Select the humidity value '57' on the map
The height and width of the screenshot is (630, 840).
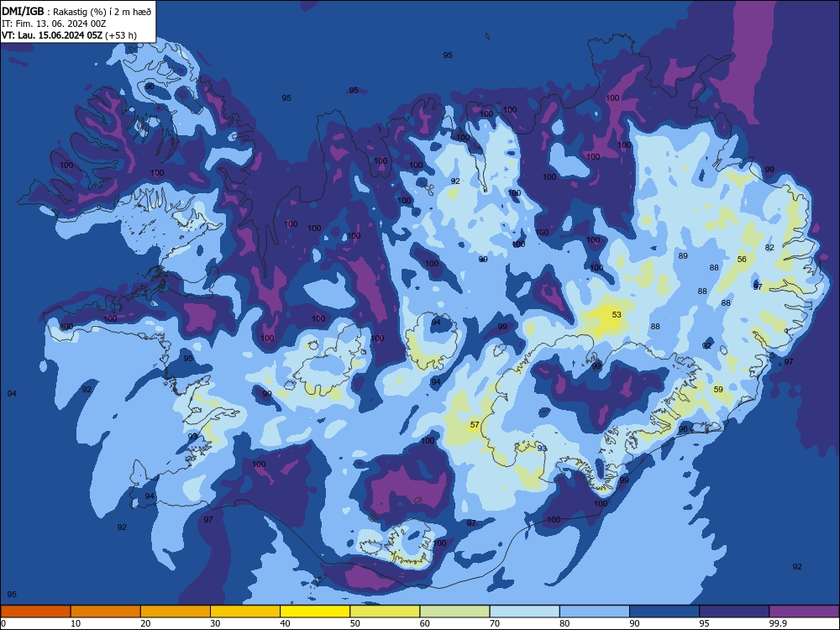pyautogui.click(x=475, y=425)
